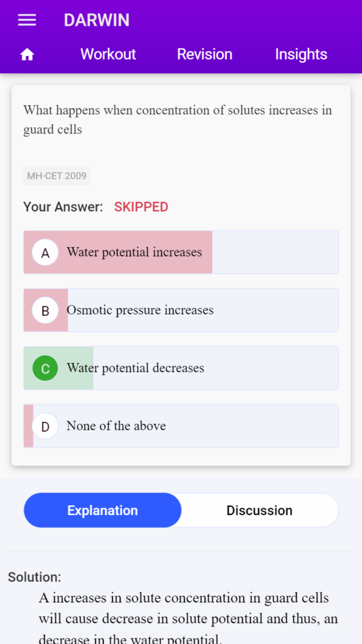Select option D circle

(x=45, y=426)
